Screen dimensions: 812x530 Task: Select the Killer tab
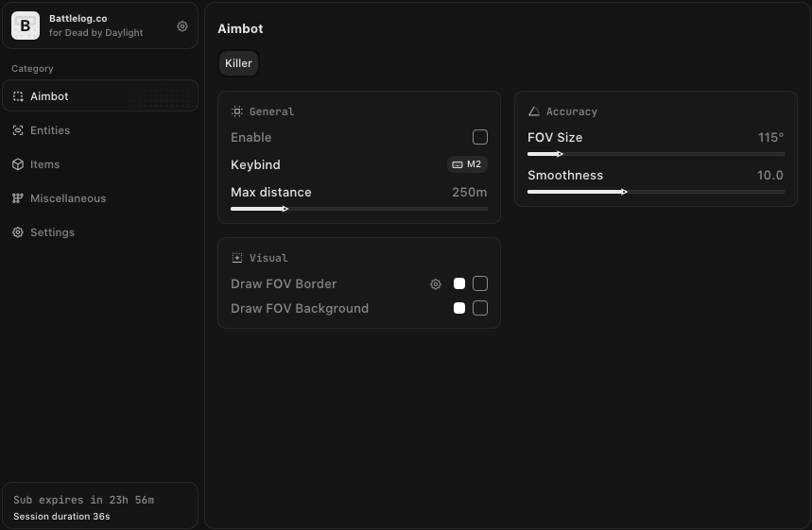click(238, 63)
